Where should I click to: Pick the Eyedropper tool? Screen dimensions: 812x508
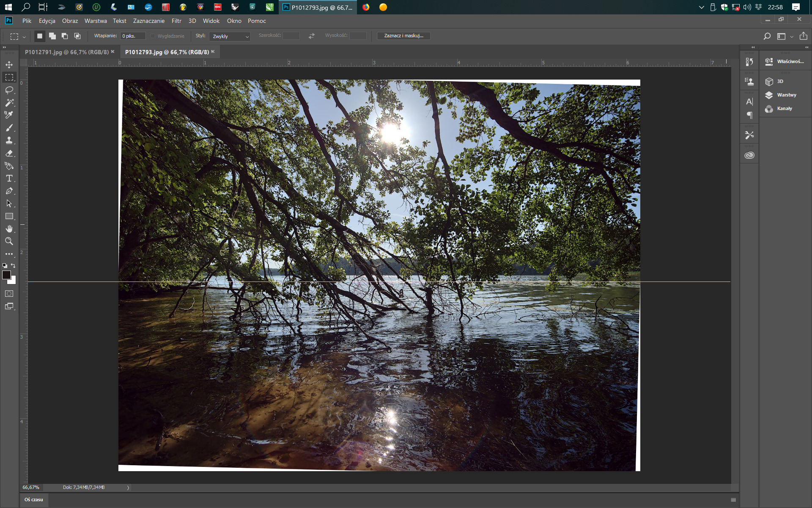[x=9, y=115]
